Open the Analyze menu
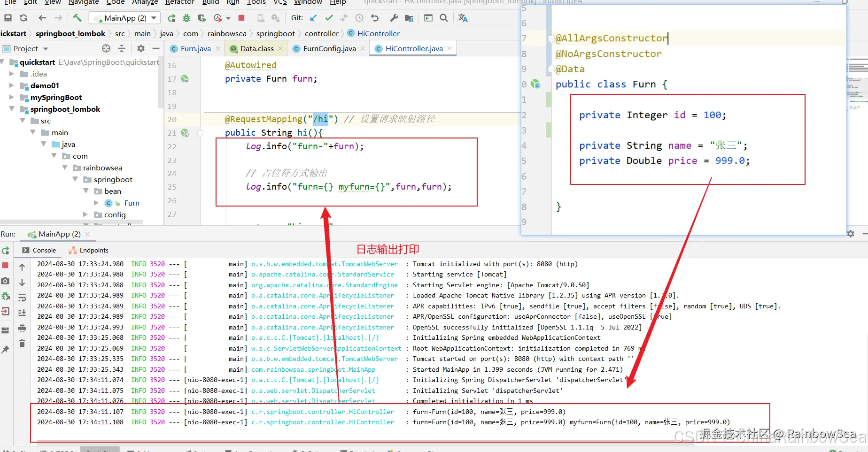868x452 pixels. [145, 2]
